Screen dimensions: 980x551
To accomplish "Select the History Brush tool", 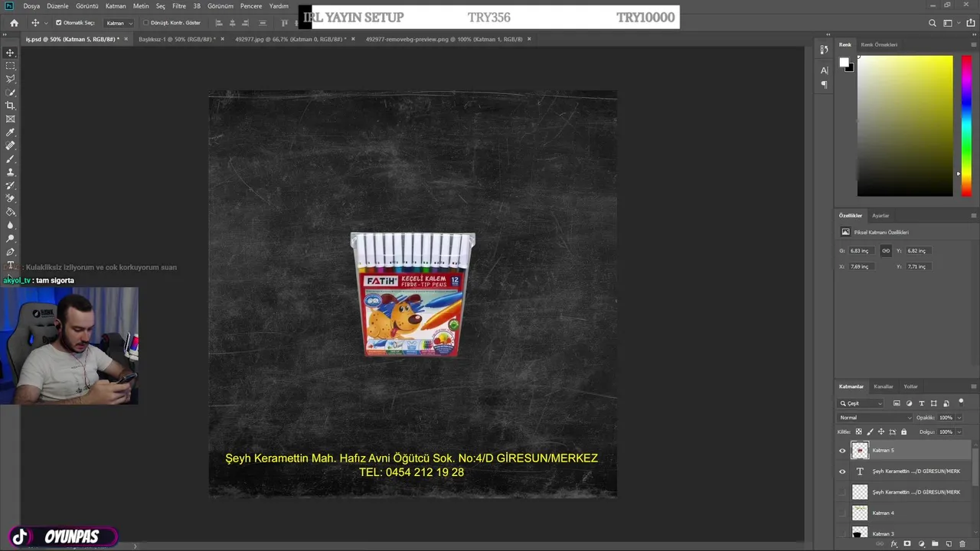I will point(11,185).
